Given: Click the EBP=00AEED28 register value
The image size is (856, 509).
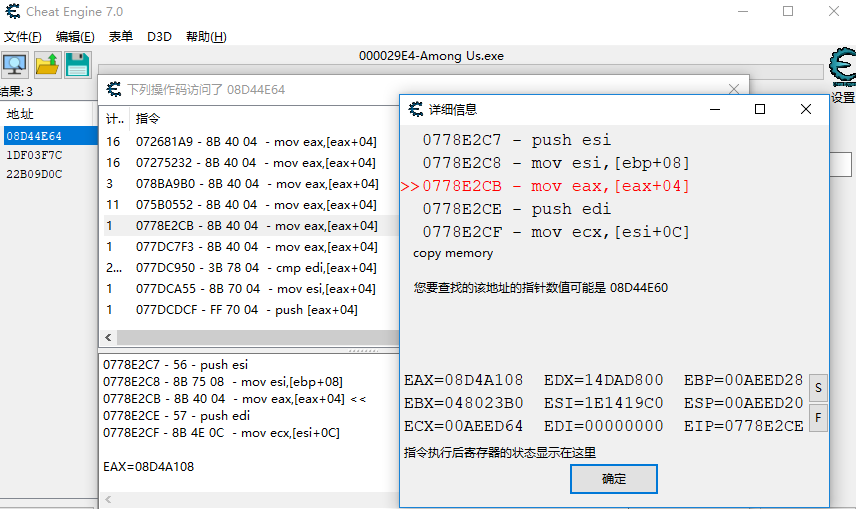Looking at the screenshot, I should (x=744, y=380).
